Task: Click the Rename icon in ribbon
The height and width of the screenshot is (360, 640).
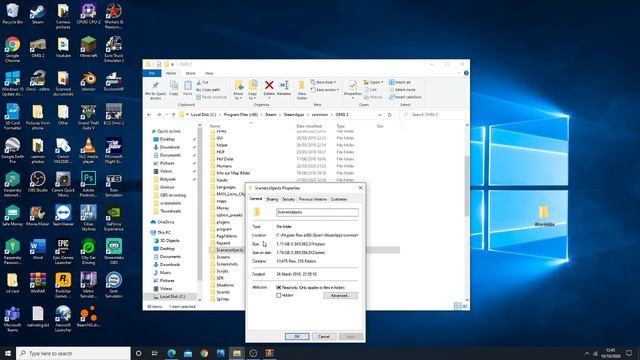Action: (x=284, y=88)
